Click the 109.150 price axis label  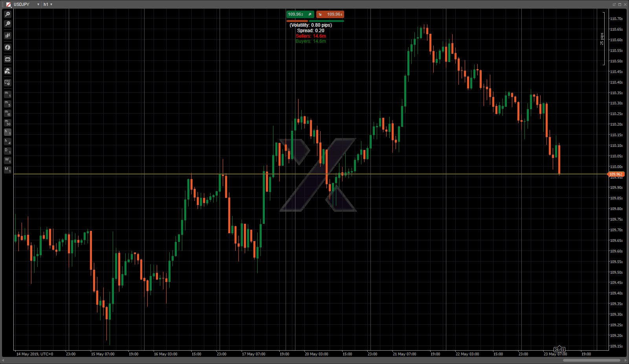click(616, 346)
